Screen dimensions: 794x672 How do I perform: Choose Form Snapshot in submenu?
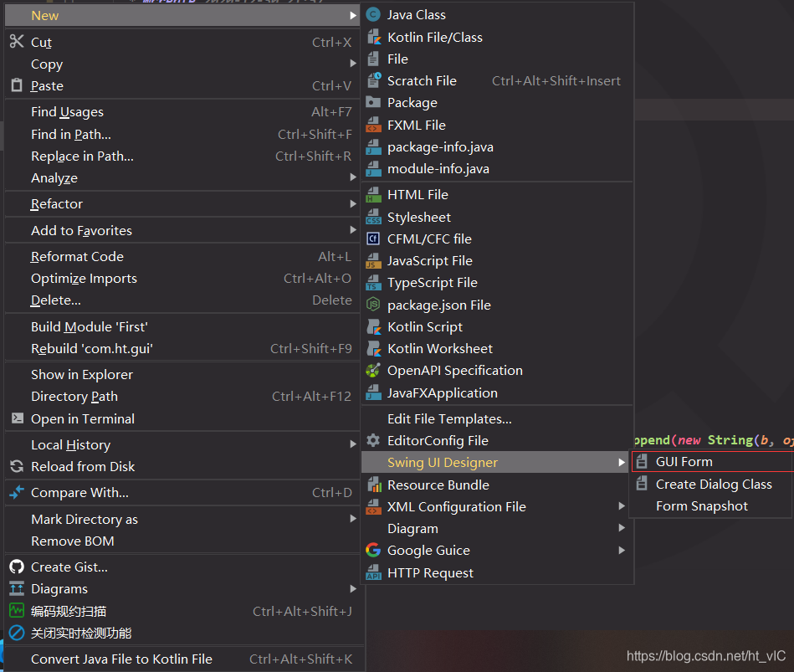[x=710, y=506]
